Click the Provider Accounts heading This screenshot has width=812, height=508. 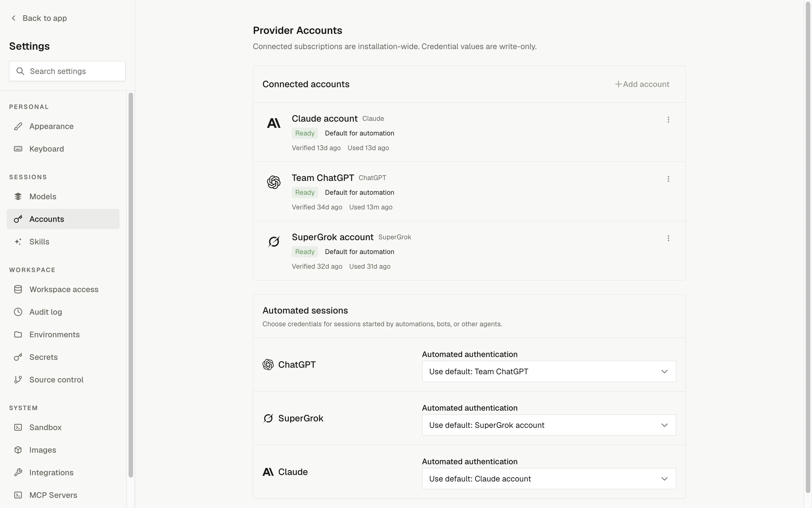click(x=297, y=30)
